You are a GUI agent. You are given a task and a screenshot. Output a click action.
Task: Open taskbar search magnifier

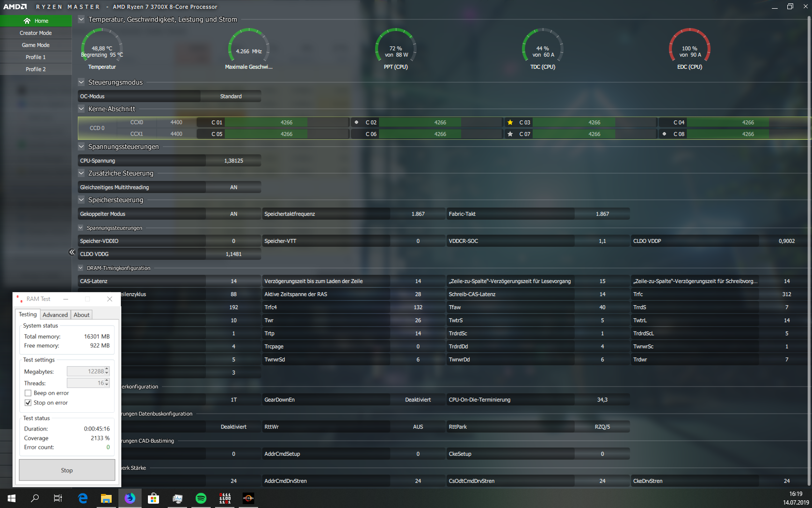[x=35, y=498]
